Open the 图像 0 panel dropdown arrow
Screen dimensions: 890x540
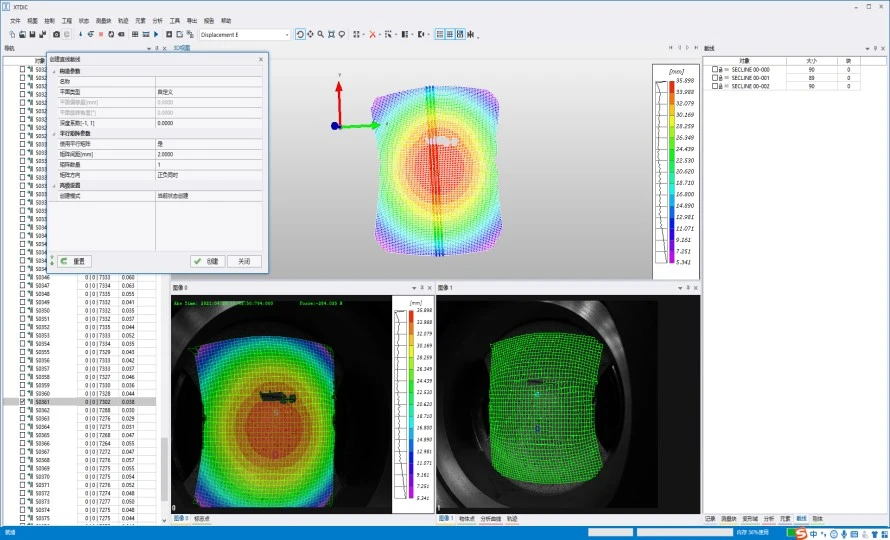click(414, 288)
